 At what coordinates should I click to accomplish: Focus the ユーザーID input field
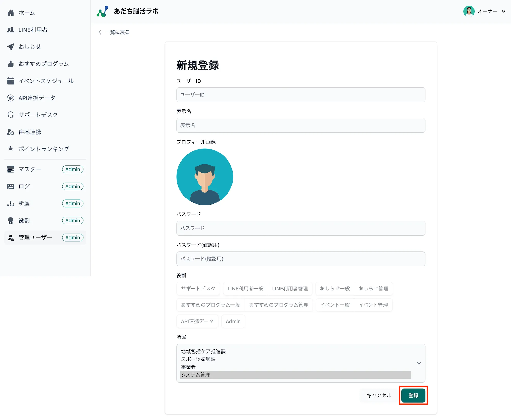click(x=301, y=95)
